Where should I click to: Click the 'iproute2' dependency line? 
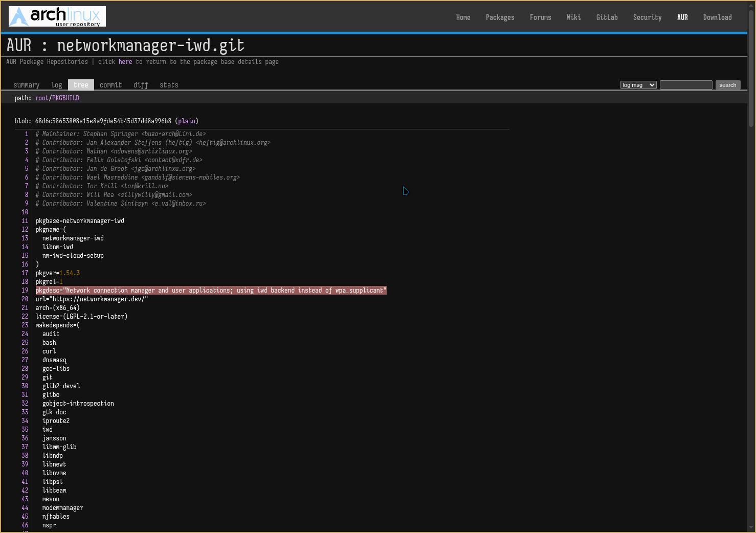(56, 421)
